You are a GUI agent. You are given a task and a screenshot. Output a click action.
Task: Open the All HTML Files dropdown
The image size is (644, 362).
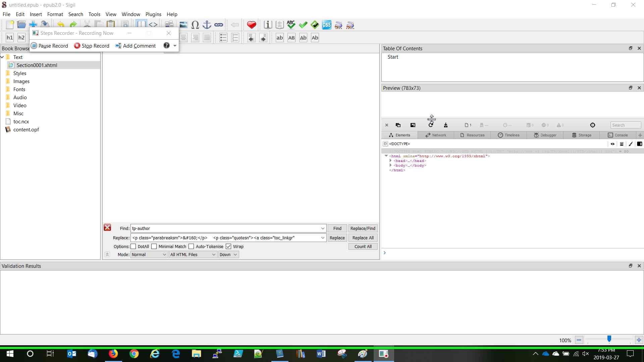tap(193, 255)
